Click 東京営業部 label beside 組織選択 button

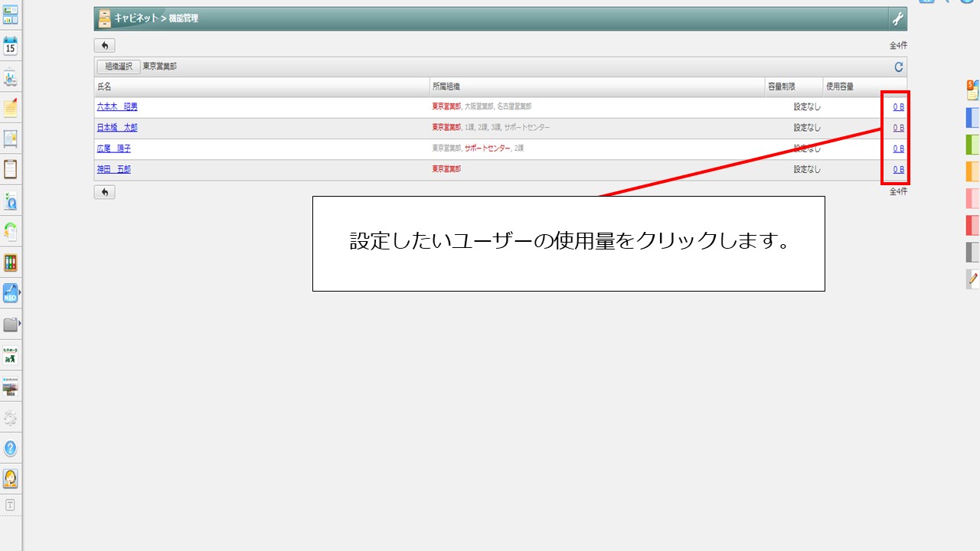coord(160,67)
